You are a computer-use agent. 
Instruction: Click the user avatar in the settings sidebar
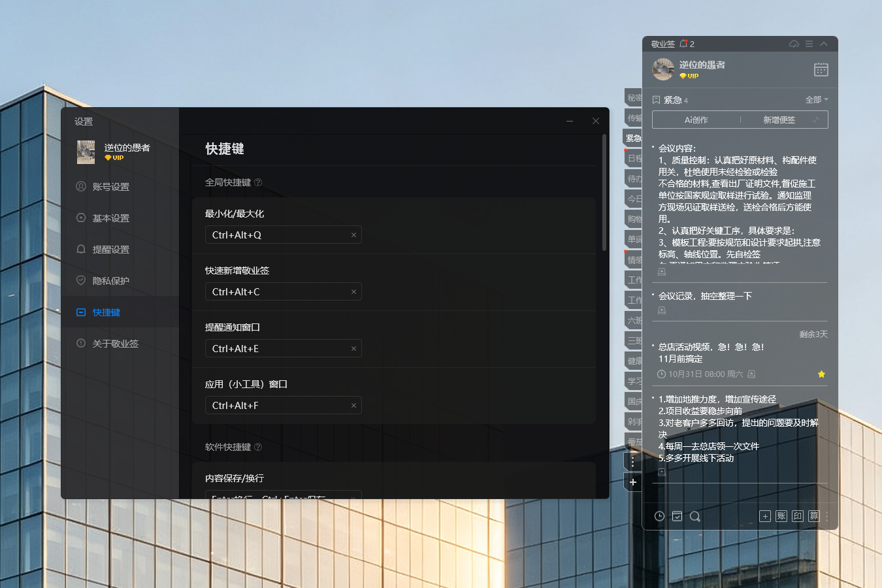tap(86, 152)
